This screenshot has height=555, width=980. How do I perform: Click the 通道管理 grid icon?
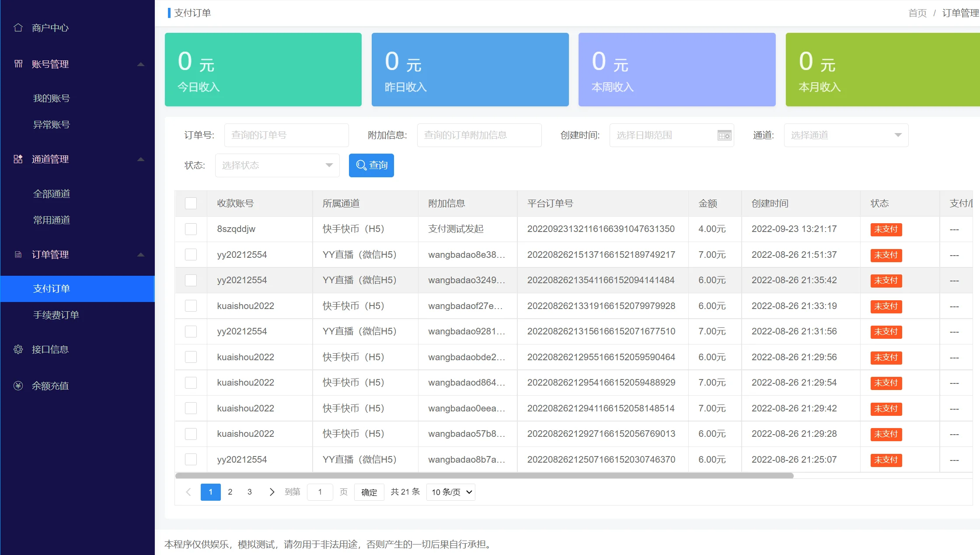18,159
